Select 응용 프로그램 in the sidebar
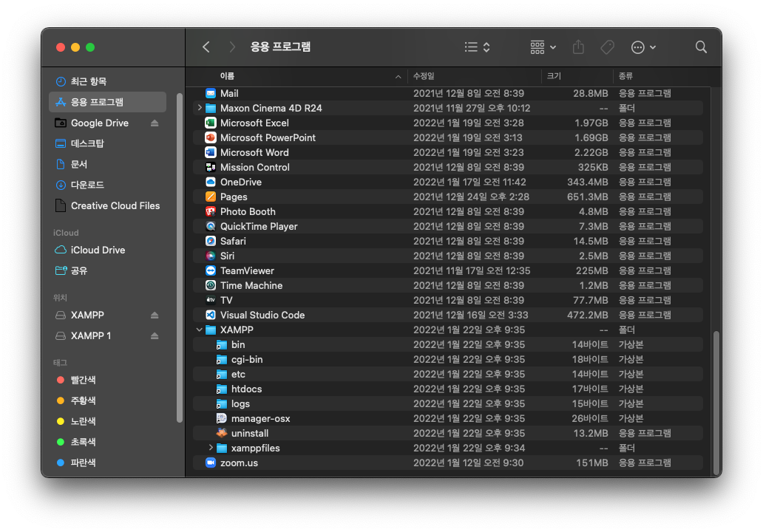 coord(107,102)
